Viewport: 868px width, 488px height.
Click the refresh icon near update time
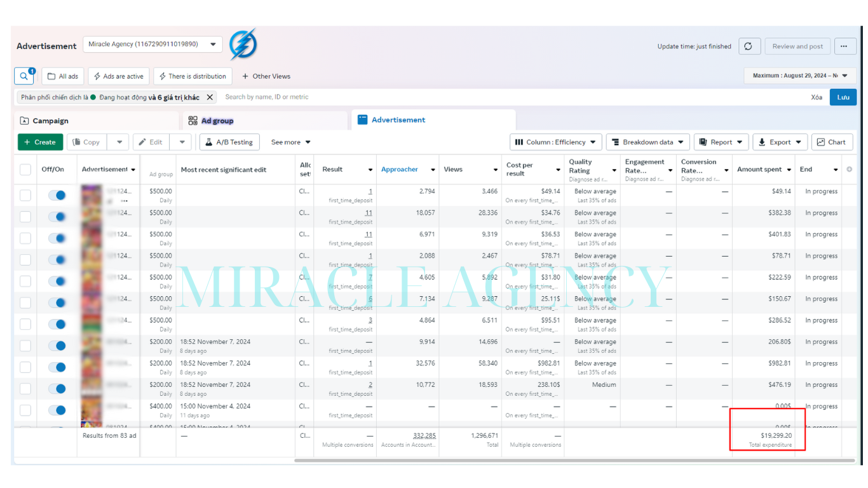749,46
